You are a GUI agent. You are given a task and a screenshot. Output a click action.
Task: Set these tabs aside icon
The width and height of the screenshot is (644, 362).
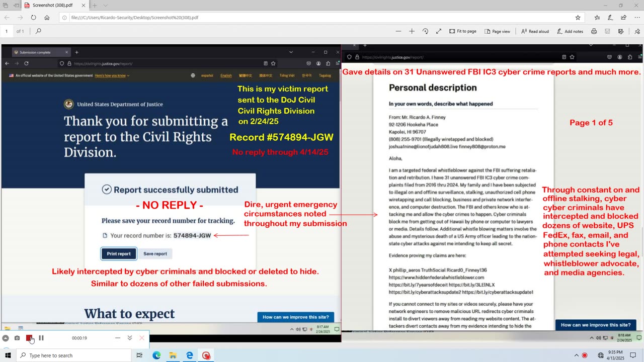coord(17,5)
